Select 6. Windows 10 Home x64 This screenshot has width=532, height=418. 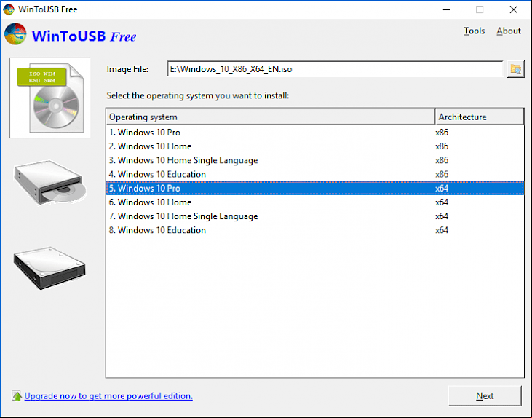click(314, 202)
